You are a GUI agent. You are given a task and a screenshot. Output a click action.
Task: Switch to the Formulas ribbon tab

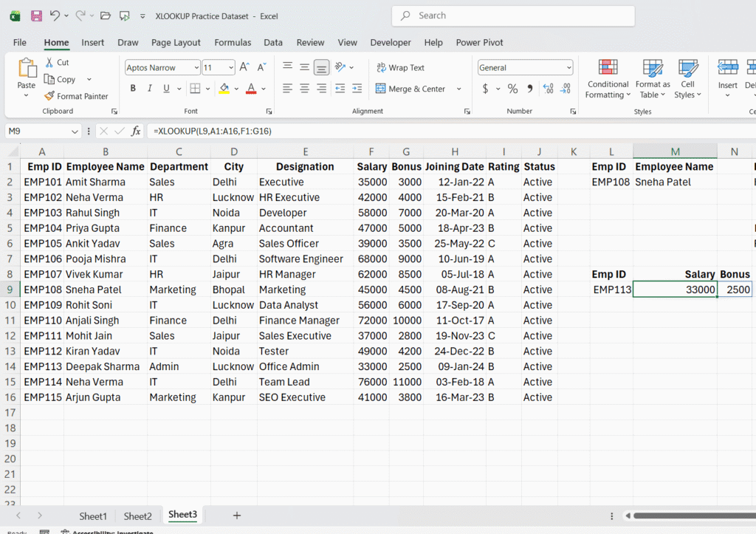[x=233, y=42]
